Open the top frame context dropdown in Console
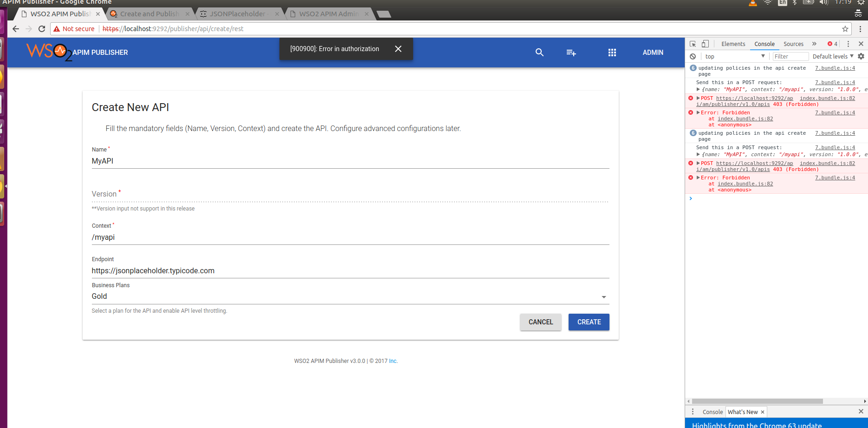The width and height of the screenshot is (868, 428). [735, 56]
